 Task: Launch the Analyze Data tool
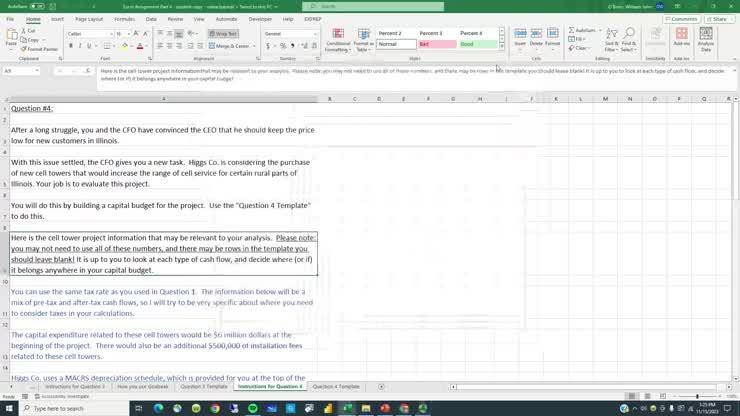pyautogui.click(x=706, y=38)
